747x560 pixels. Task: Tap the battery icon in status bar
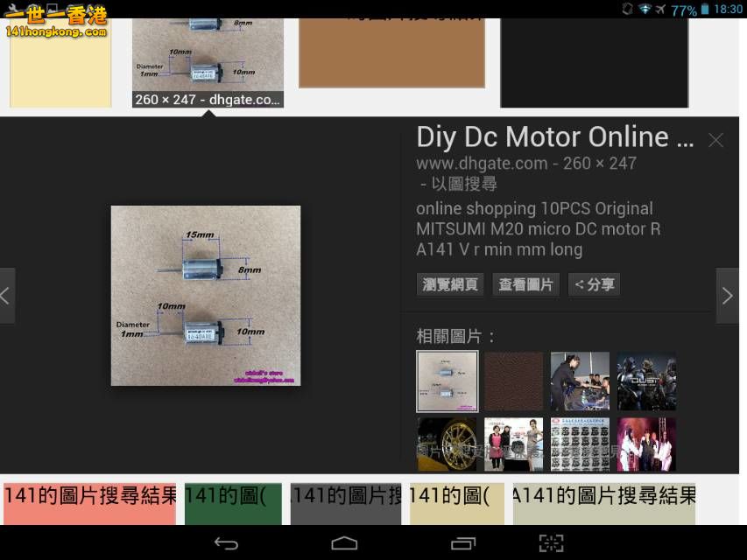705,9
